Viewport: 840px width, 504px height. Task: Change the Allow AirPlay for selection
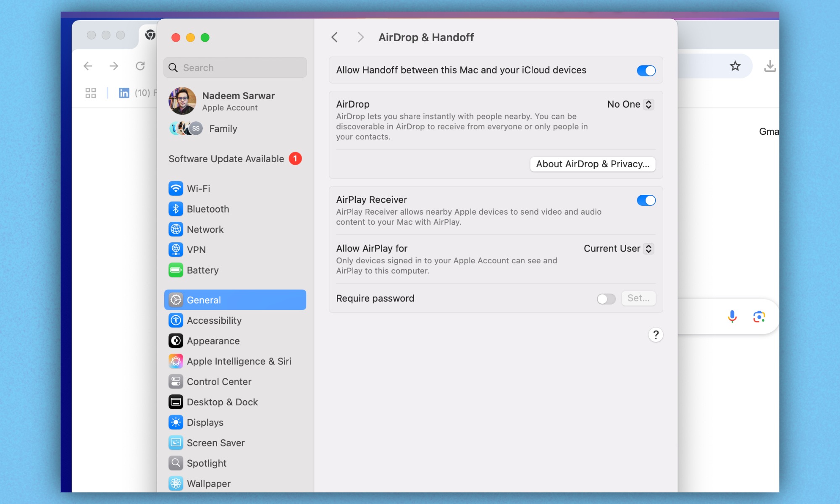617,249
